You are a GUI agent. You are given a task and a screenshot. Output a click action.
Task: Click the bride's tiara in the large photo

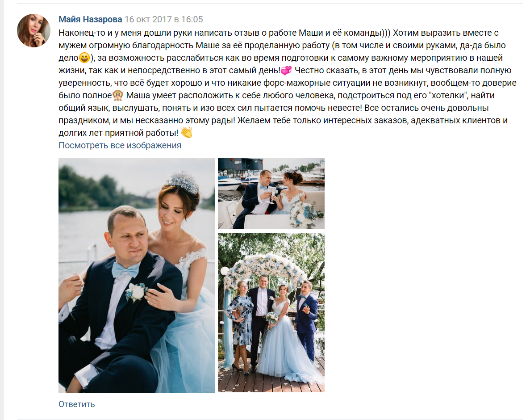[x=182, y=181]
